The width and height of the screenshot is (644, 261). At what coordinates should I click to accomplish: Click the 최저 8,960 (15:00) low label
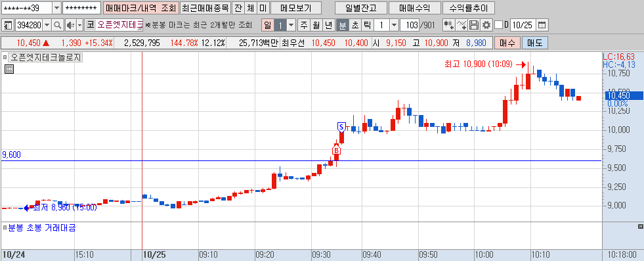tap(65, 208)
